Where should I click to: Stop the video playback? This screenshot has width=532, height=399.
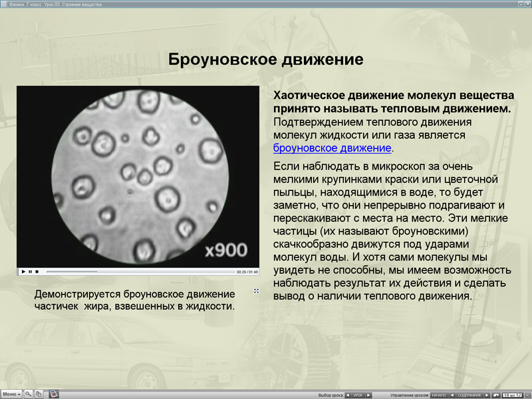pos(37,271)
